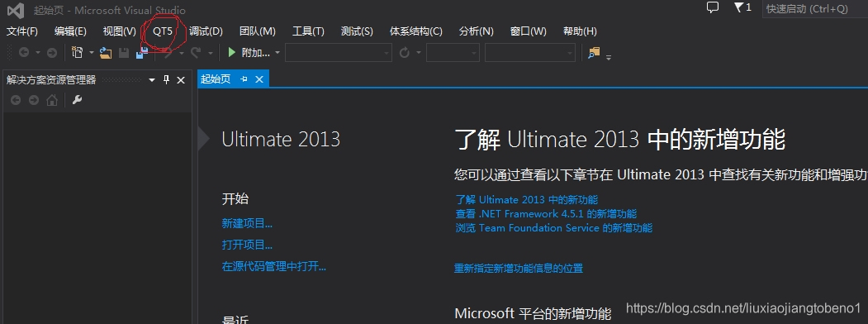The image size is (868, 324).
Task: Click the Undo toolbar icon
Action: 167,53
